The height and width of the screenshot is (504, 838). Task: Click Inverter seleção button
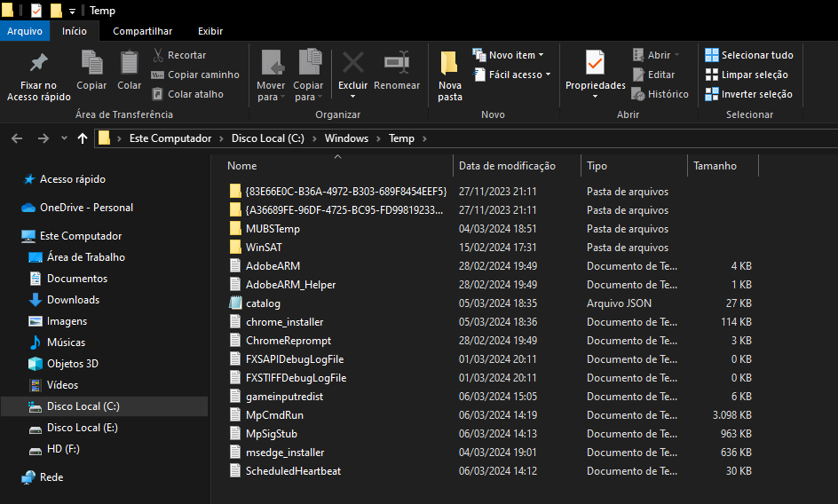748,94
